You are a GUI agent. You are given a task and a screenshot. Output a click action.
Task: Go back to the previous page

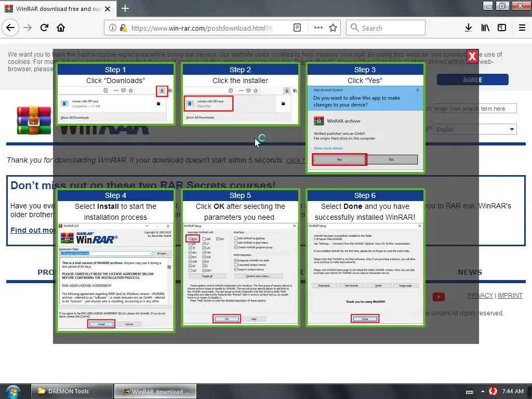tap(10, 28)
